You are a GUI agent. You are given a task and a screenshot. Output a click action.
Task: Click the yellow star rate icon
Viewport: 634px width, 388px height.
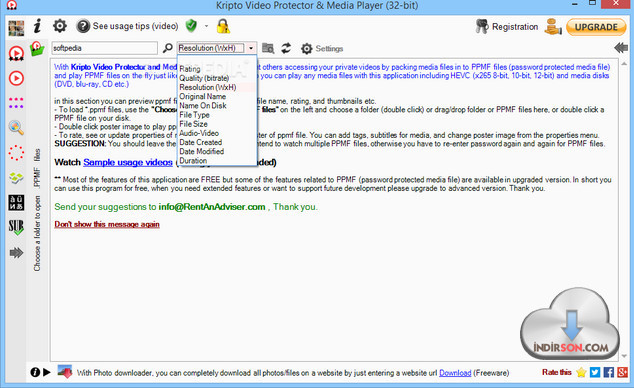pyautogui.click(x=581, y=372)
